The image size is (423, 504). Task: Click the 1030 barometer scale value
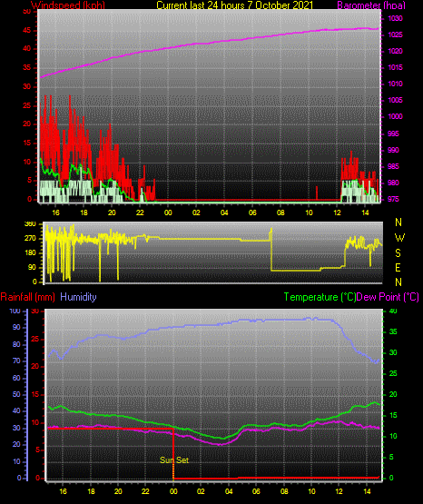(395, 18)
